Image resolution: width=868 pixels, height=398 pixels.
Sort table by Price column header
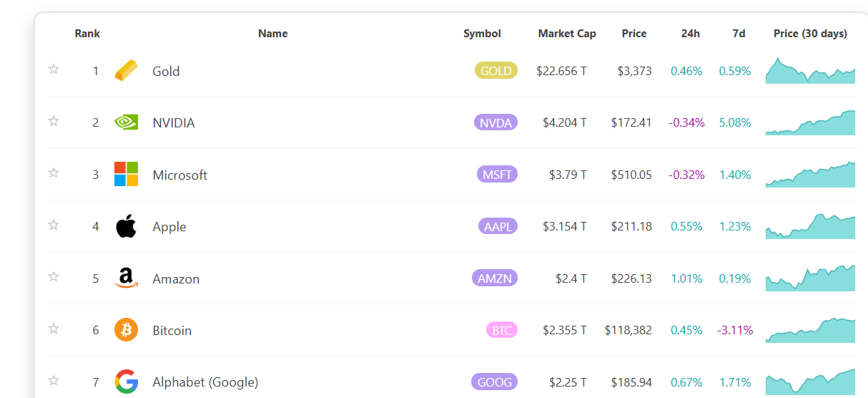(x=634, y=34)
